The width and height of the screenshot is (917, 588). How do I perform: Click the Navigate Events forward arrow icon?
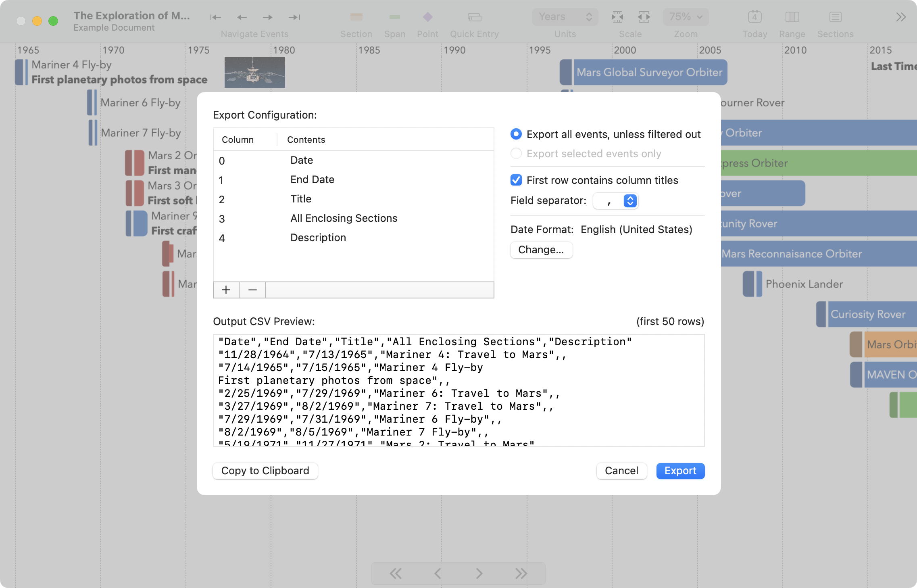pos(268,17)
